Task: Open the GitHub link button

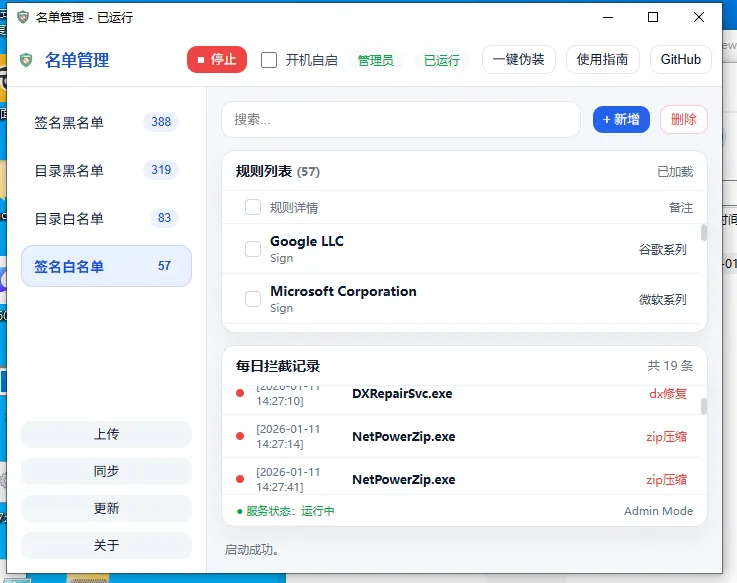Action: (680, 59)
